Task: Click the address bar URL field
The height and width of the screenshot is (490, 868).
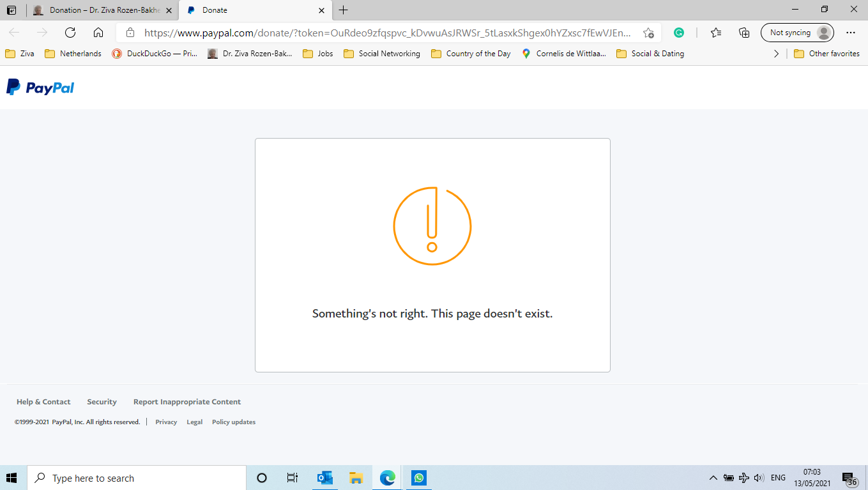Action: pyautogui.click(x=387, y=33)
